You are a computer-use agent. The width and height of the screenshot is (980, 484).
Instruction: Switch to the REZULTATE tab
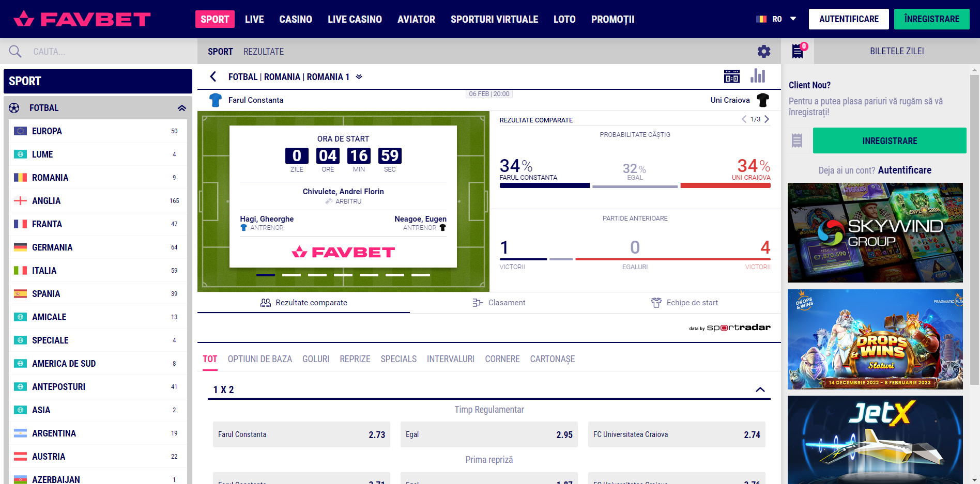click(264, 52)
